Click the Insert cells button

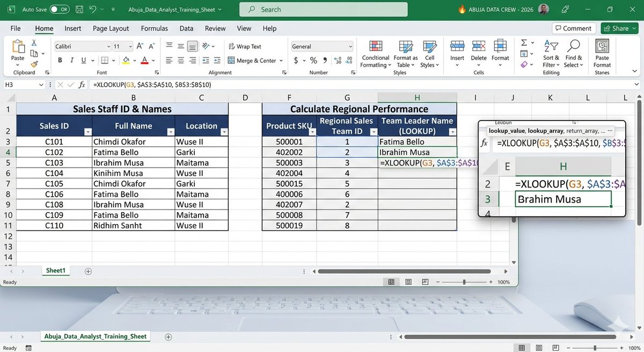457,53
